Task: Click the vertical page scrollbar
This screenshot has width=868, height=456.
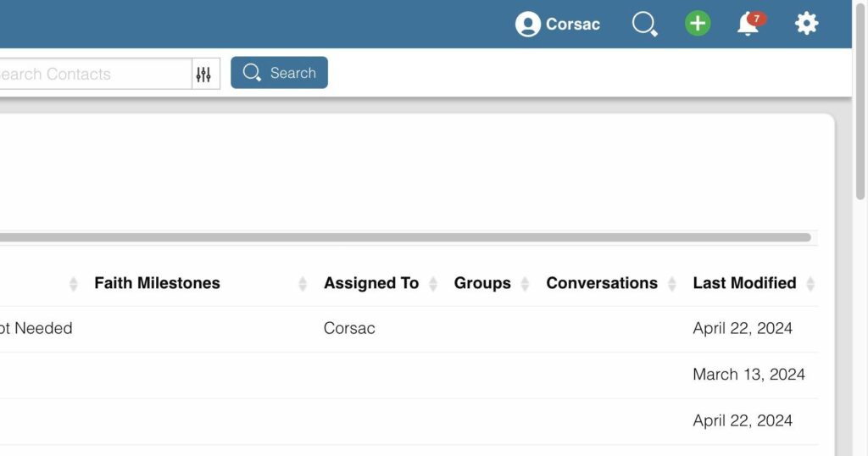Action: pos(860,102)
